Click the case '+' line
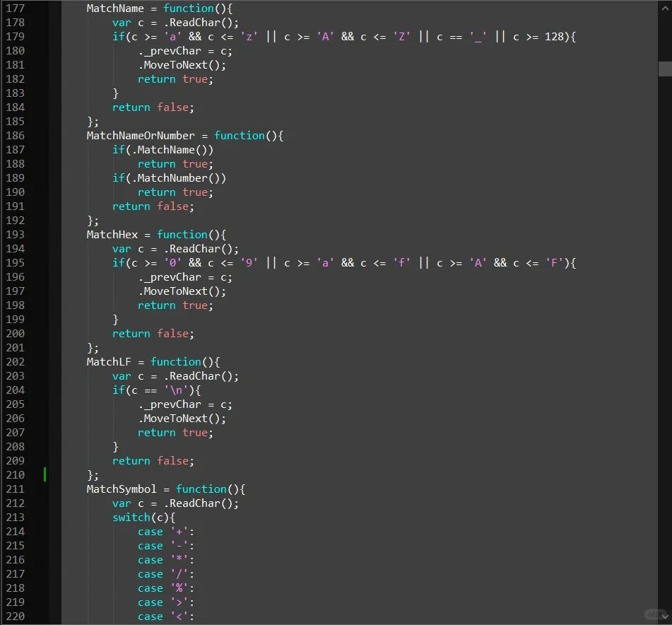This screenshot has width=672, height=625. [x=166, y=532]
